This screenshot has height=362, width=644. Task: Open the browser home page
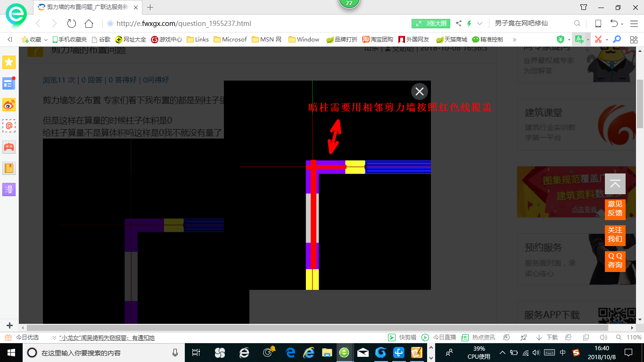pyautogui.click(x=89, y=24)
